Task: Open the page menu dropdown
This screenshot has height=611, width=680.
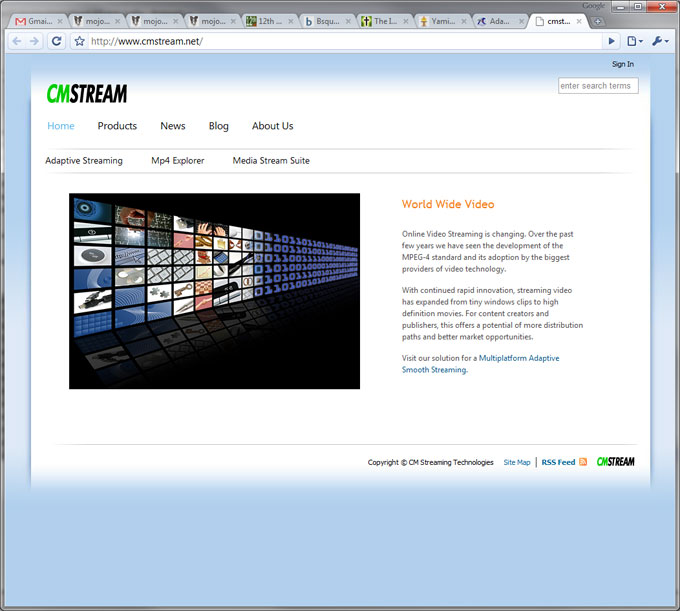Action: [634, 41]
